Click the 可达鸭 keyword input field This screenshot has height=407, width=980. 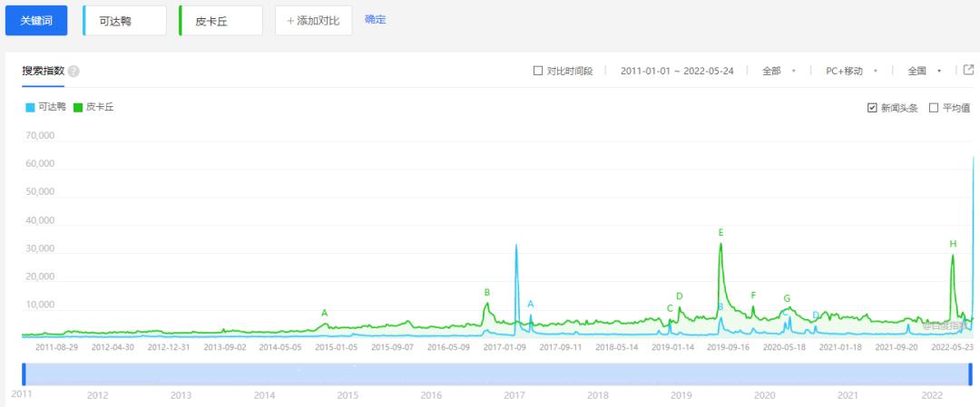coord(125,21)
